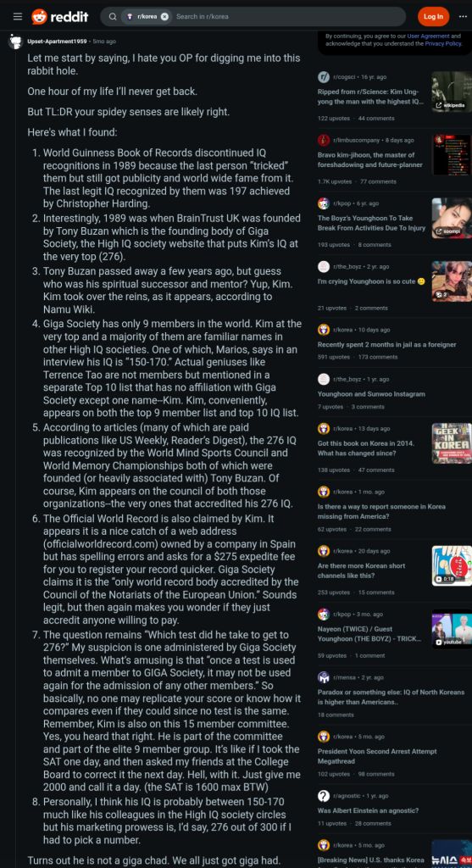Open r/limbuscompany community avatar icon

[x=324, y=140]
